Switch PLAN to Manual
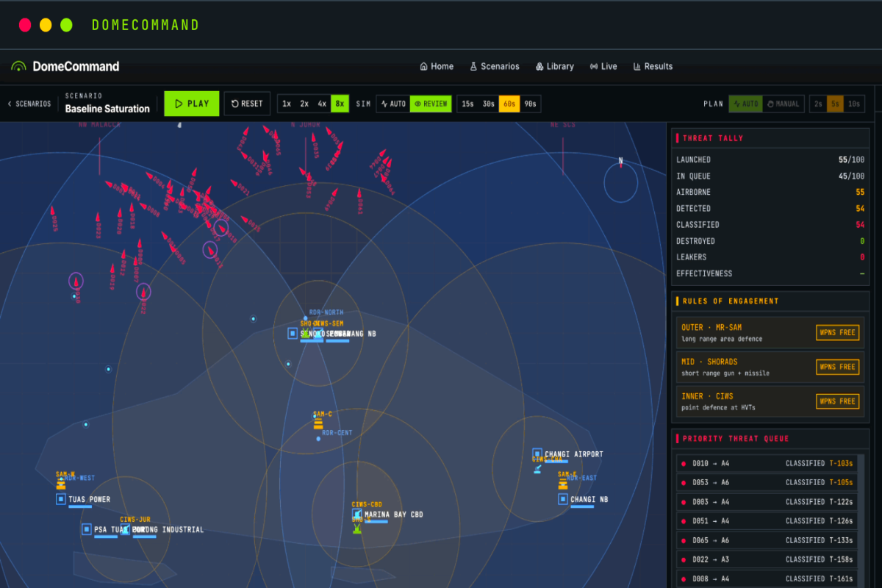The image size is (882, 588). tap(784, 104)
